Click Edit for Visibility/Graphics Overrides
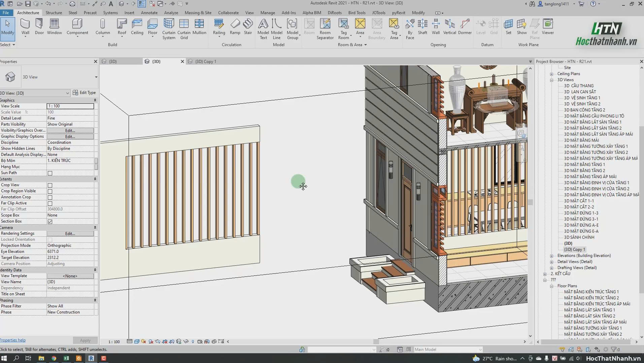Image resolution: width=644 pixels, height=363 pixels. 70,130
